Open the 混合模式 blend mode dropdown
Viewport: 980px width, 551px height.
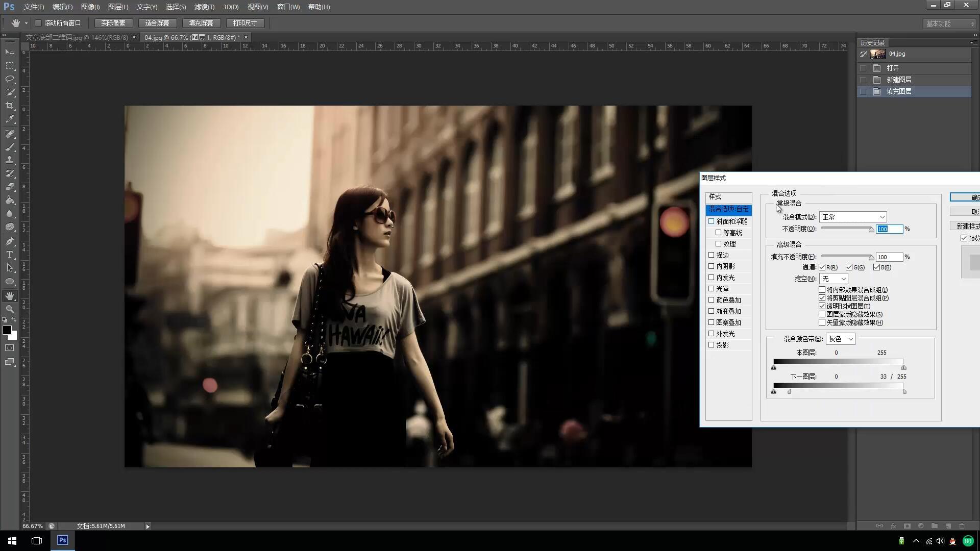[x=852, y=217]
